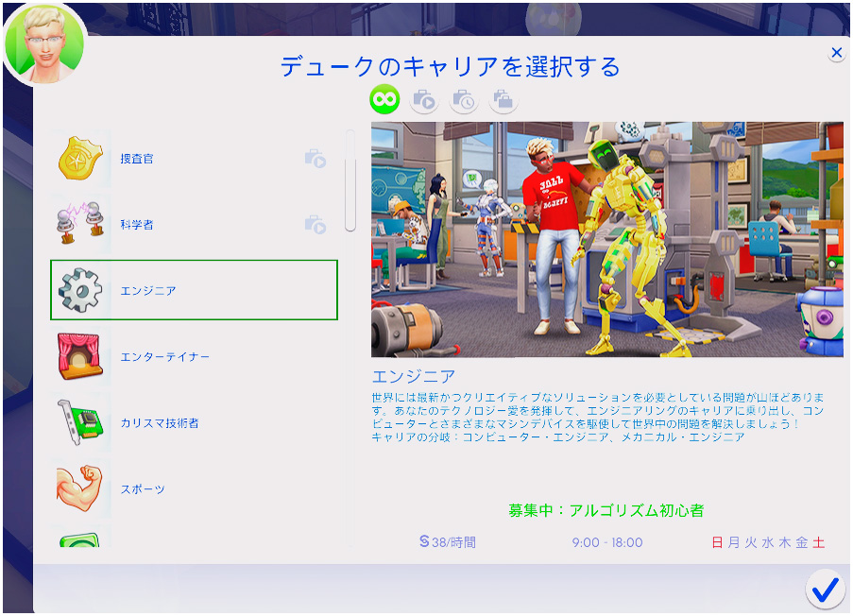Click the engineer career preview image
853x616 pixels.
[606, 238]
